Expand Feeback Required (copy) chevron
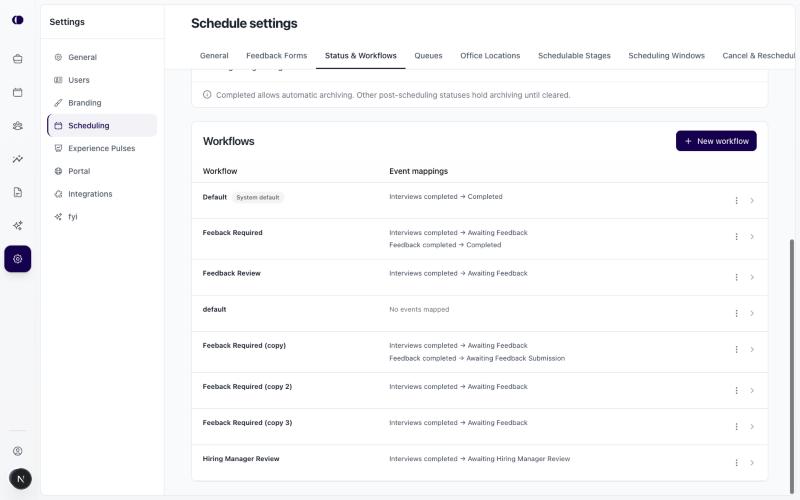800x500 pixels. [x=752, y=349]
